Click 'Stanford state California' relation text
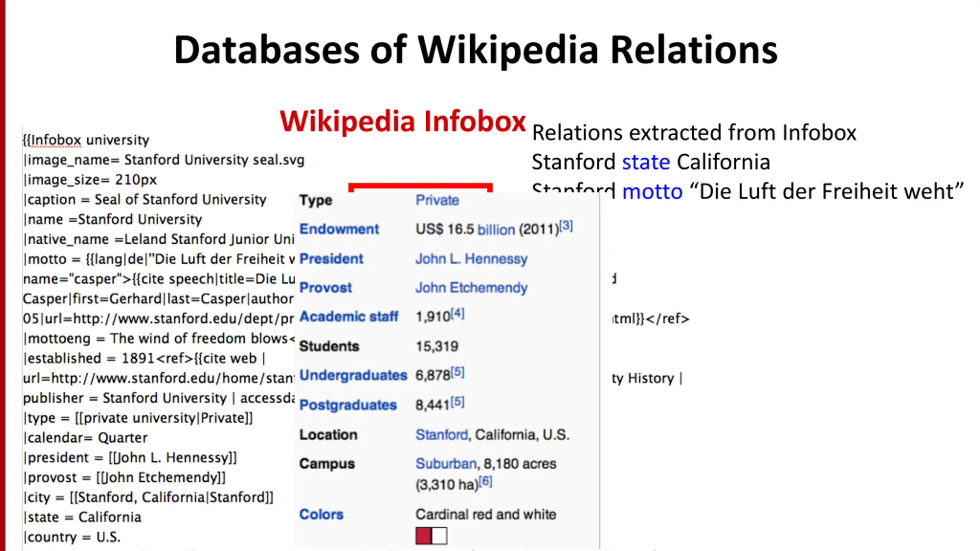Image resolution: width=980 pixels, height=551 pixels. (651, 162)
